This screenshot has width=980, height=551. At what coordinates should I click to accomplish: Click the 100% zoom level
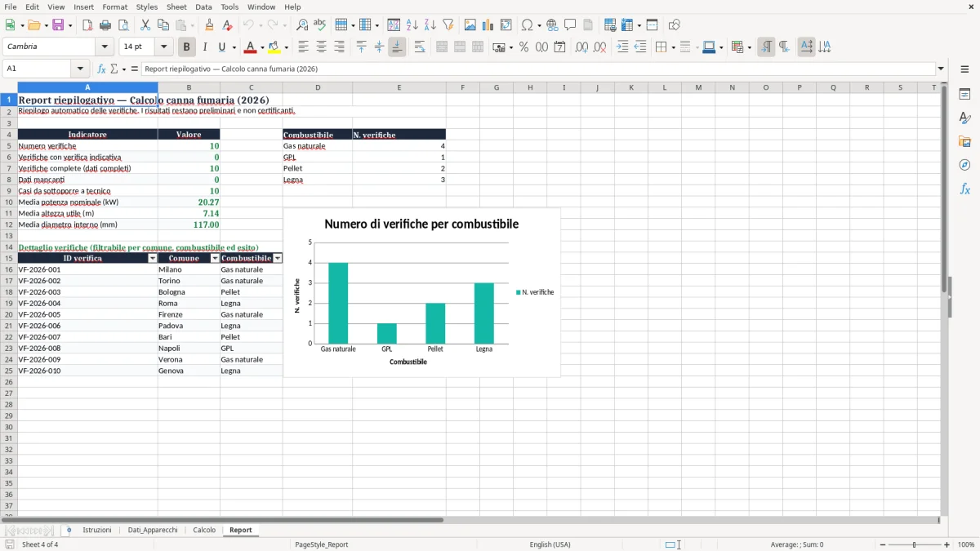pos(966,544)
